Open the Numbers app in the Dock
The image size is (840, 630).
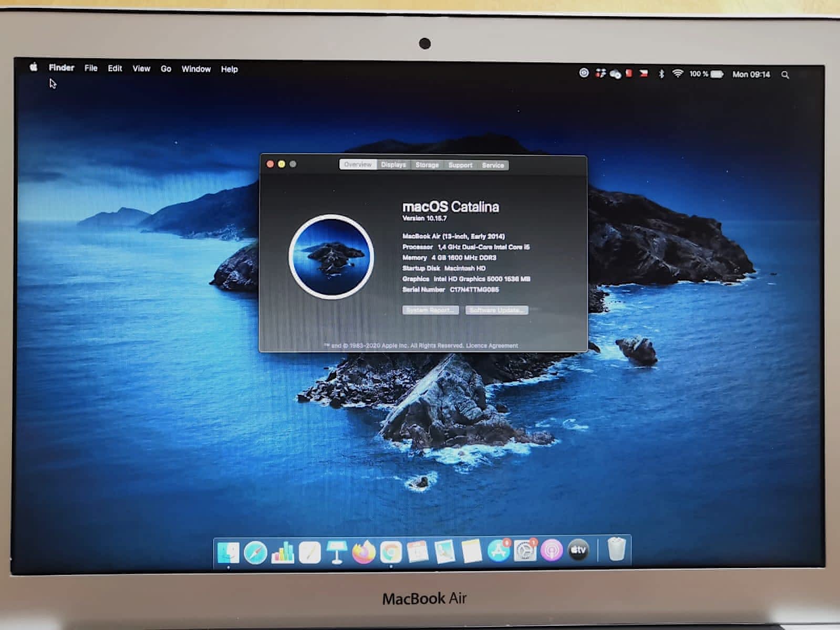[283, 552]
